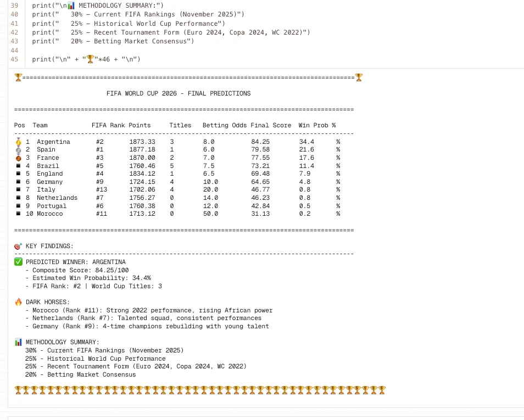Screen dimensions: 524x420
Task: Place the cursor in empty code line 44
Action: pos(110,50)
